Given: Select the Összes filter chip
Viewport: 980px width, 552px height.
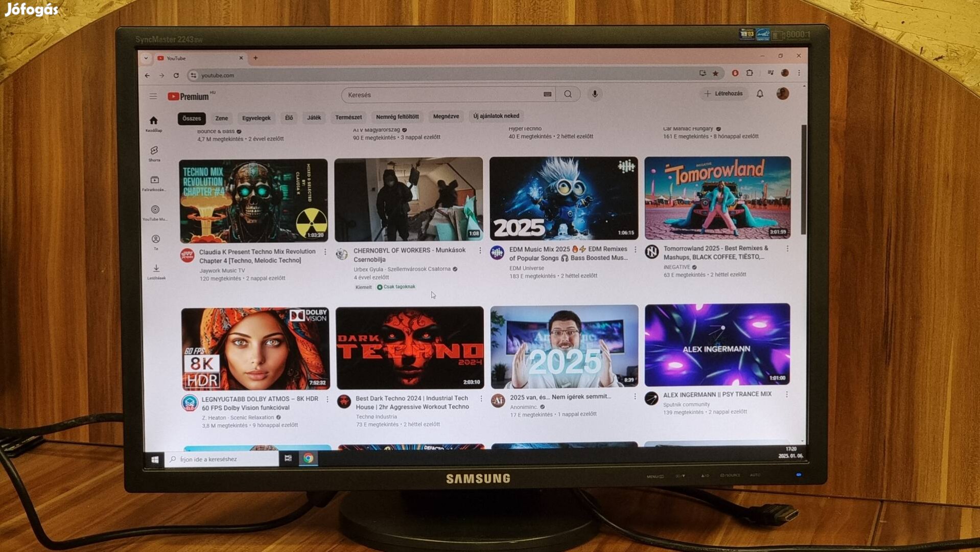Looking at the screenshot, I should click(x=192, y=118).
